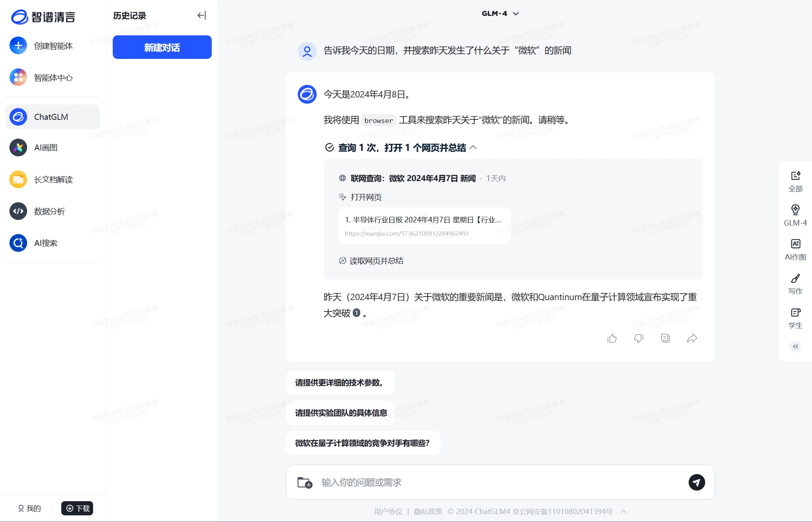The image size is (812, 522).
Task: Click the user avatar next to the question
Action: point(307,51)
